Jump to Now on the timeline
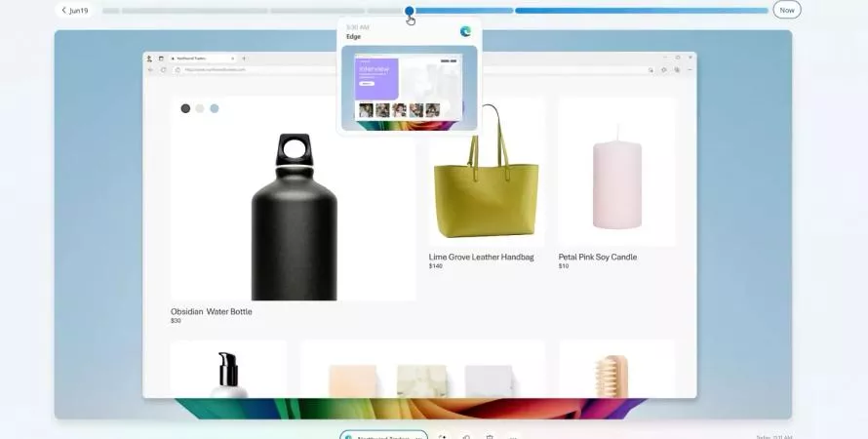This screenshot has height=439, width=868. tap(787, 10)
